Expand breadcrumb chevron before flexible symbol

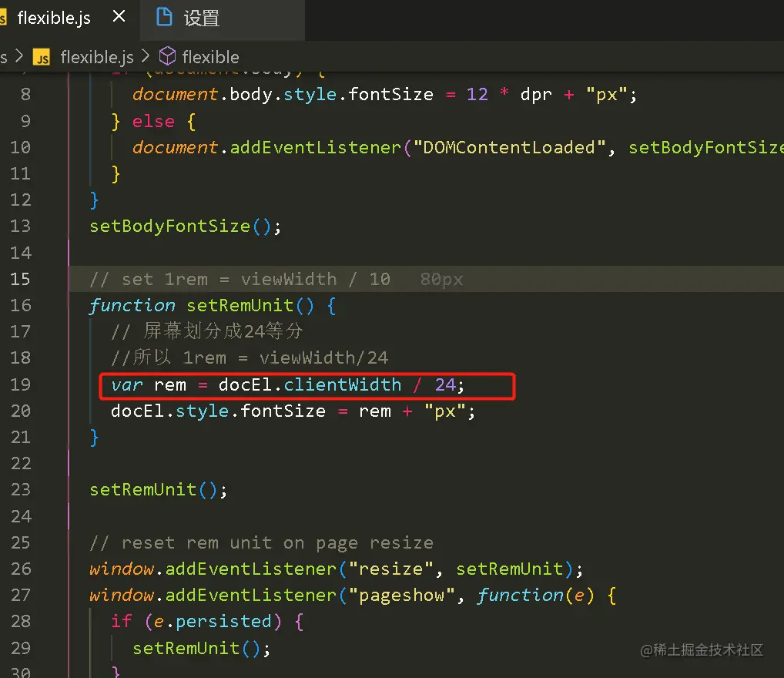tap(145, 55)
